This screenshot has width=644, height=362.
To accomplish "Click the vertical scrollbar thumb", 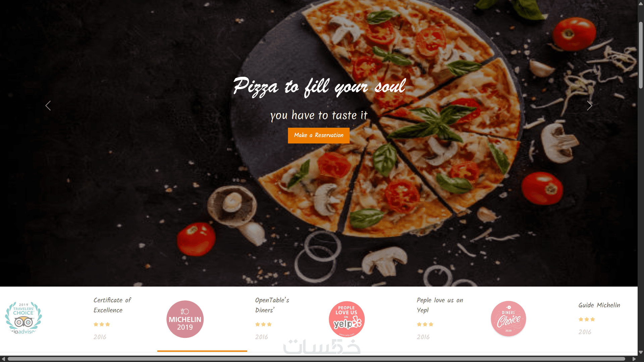I will (x=641, y=55).
